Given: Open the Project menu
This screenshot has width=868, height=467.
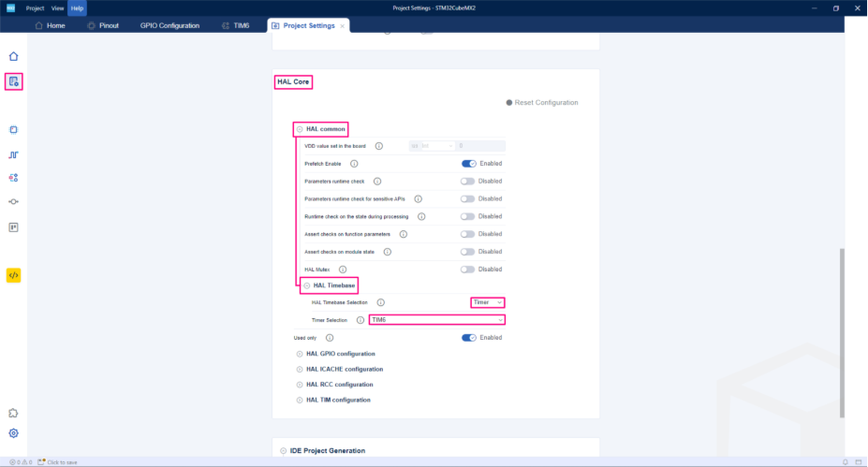Looking at the screenshot, I should click(x=35, y=8).
